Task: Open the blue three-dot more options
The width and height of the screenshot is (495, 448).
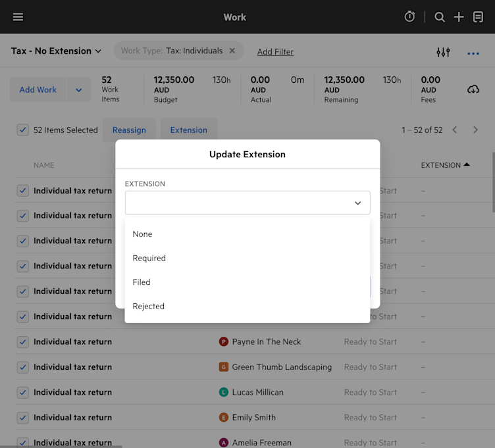Action: coord(473,54)
